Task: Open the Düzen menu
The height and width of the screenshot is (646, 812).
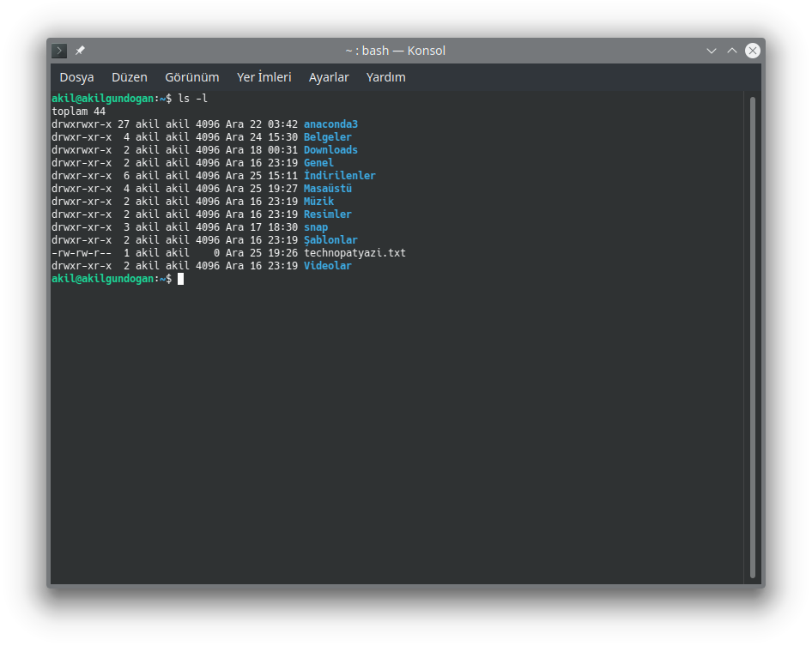Action: pos(130,77)
